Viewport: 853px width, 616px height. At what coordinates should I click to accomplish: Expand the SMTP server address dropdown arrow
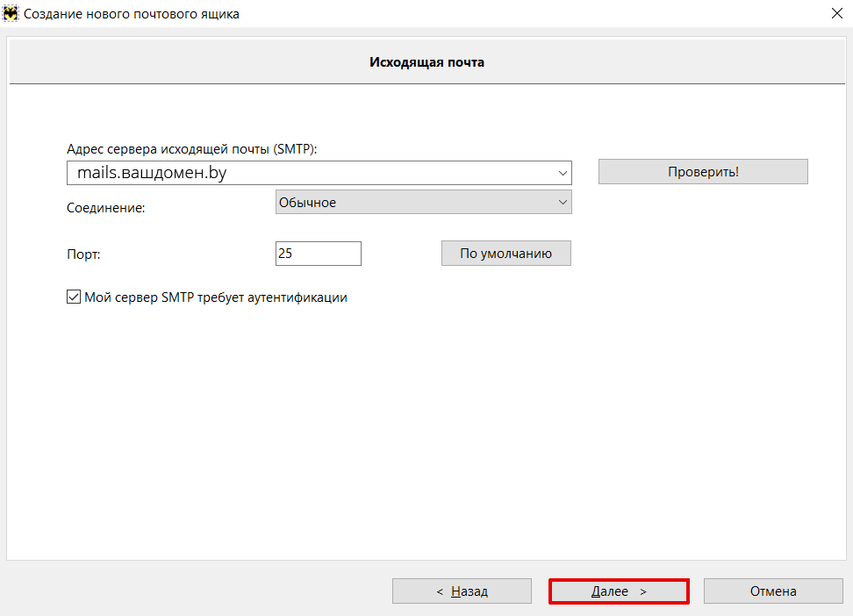pos(563,173)
